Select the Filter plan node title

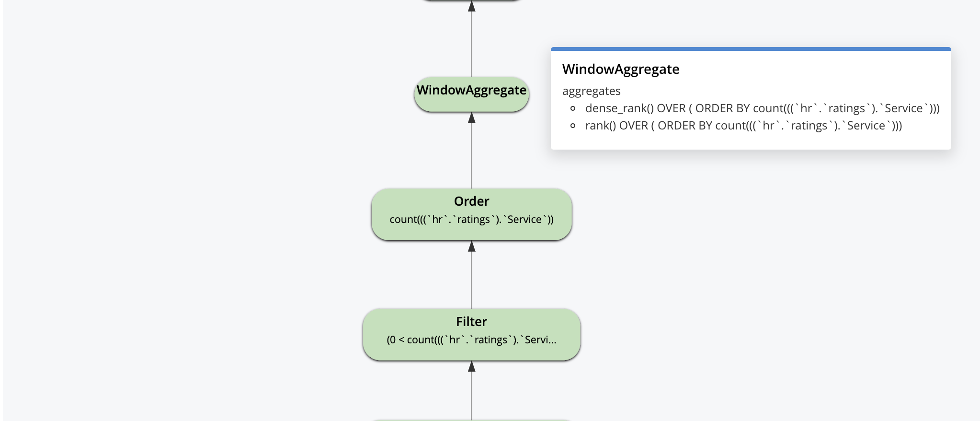point(471,321)
